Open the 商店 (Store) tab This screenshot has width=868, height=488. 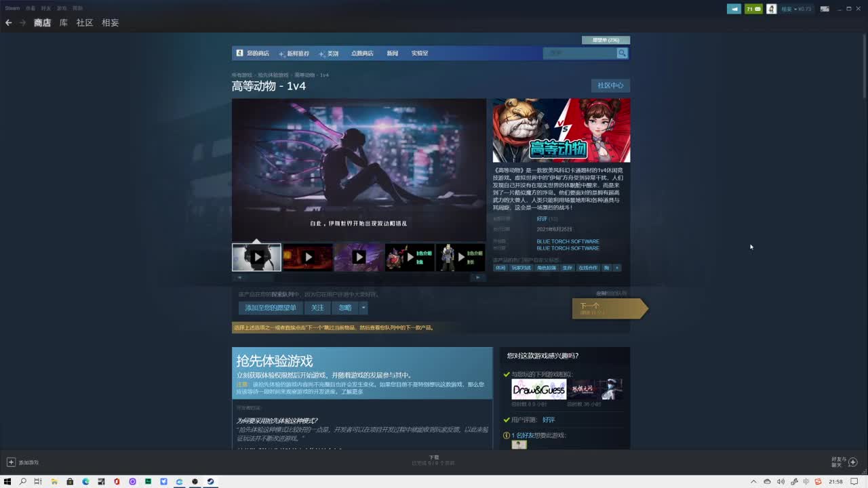coord(42,22)
